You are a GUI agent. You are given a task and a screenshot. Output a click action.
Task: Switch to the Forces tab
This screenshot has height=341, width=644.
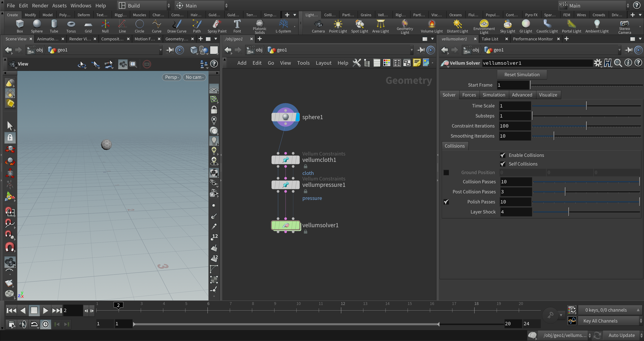[469, 95]
